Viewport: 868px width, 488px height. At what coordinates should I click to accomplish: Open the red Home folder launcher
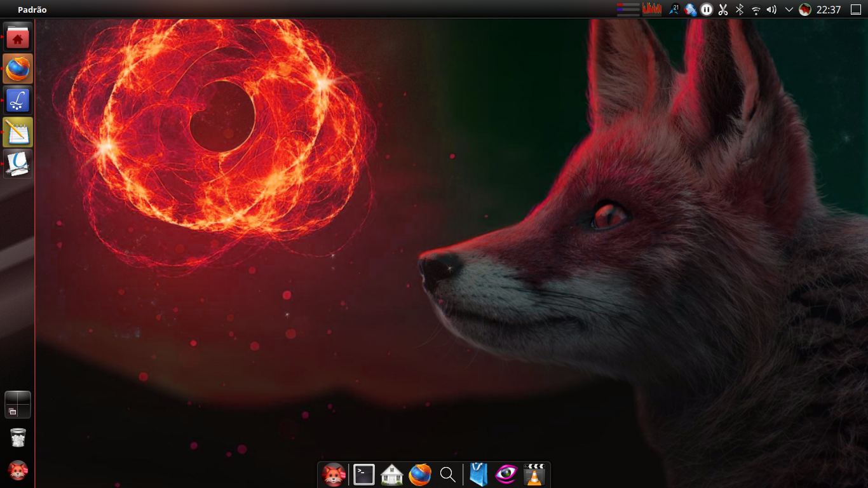pos(18,37)
